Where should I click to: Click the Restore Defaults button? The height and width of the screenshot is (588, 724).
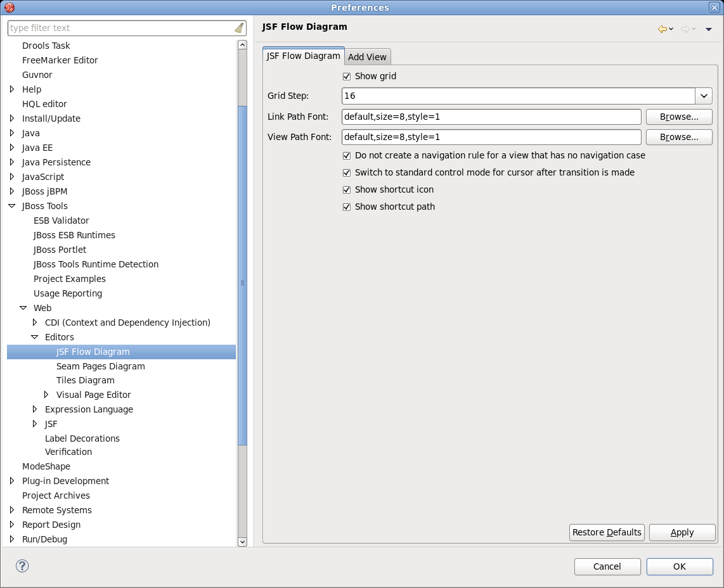(607, 532)
